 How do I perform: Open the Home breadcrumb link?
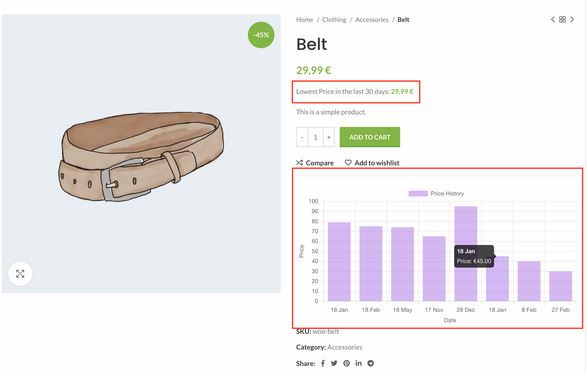(304, 20)
